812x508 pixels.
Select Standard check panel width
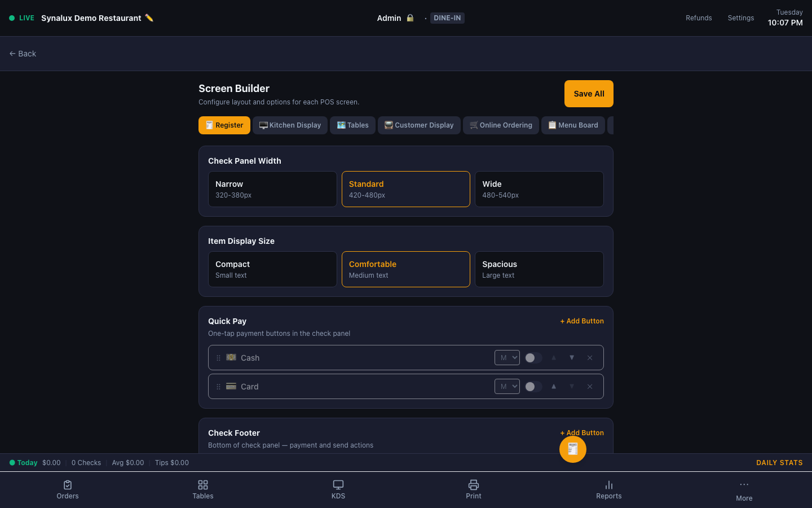coord(406,189)
